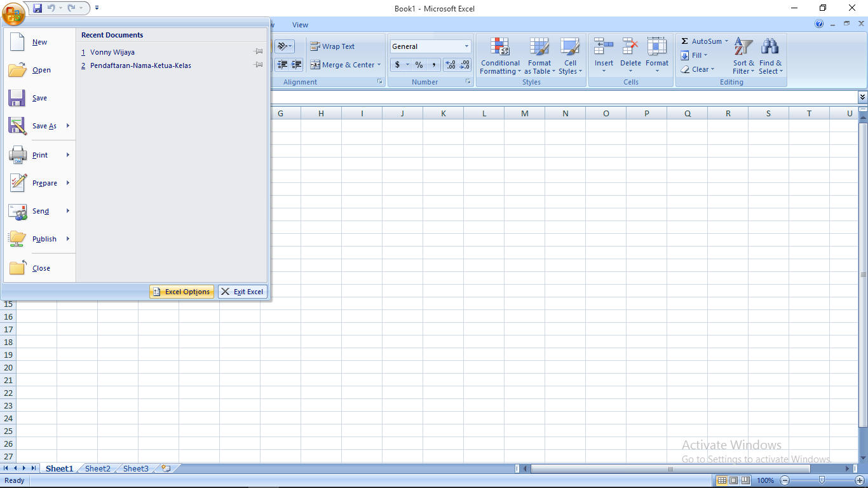Open Excel Help question mark
This screenshot has width=868, height=488.
coord(819,24)
